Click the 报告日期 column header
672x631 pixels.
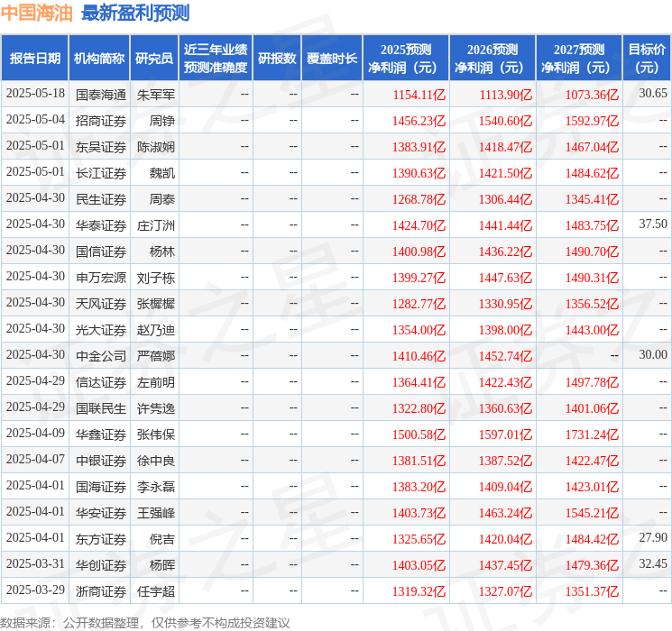coord(34,59)
